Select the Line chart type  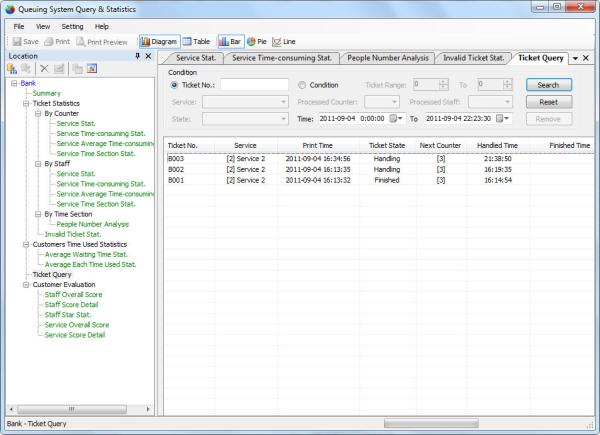(x=284, y=42)
